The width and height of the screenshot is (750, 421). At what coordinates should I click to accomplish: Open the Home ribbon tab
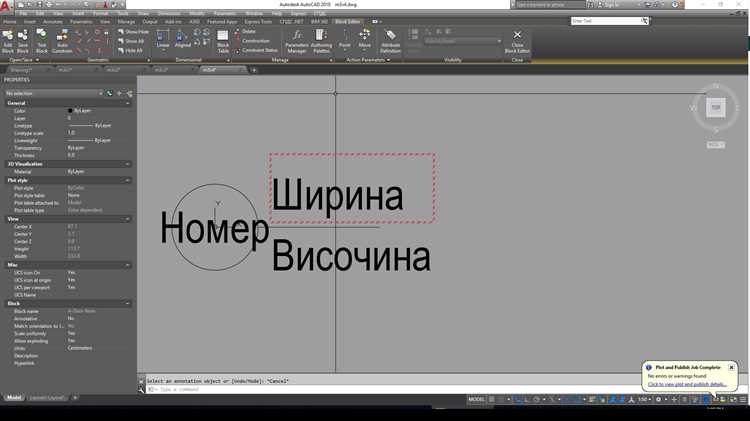click(x=10, y=22)
